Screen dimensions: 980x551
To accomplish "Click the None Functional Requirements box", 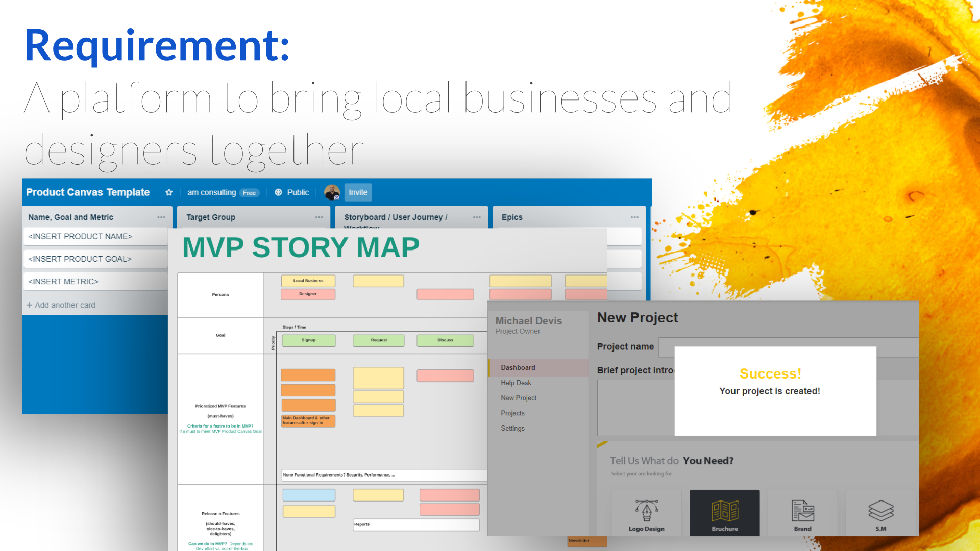I will [384, 475].
